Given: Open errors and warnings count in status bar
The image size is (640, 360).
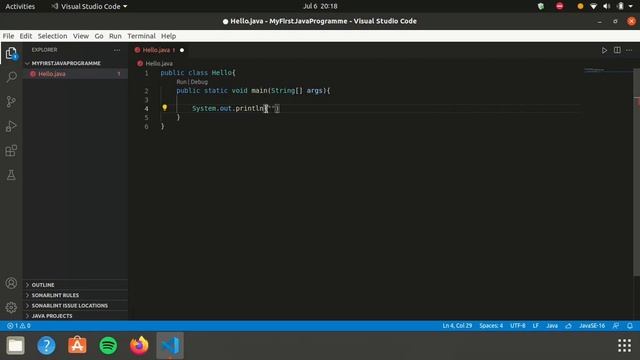Looking at the screenshot, I should pos(19,326).
